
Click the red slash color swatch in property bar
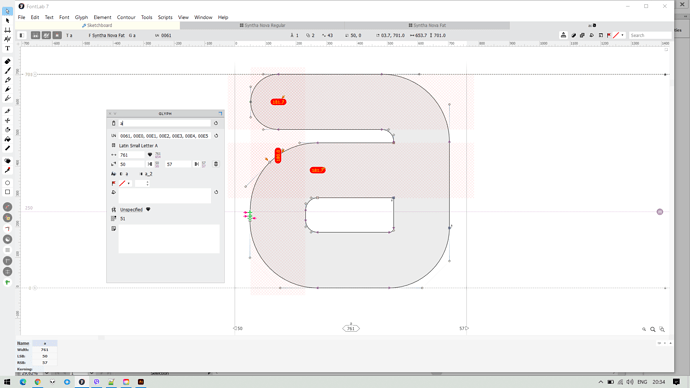pyautogui.click(x=616, y=35)
